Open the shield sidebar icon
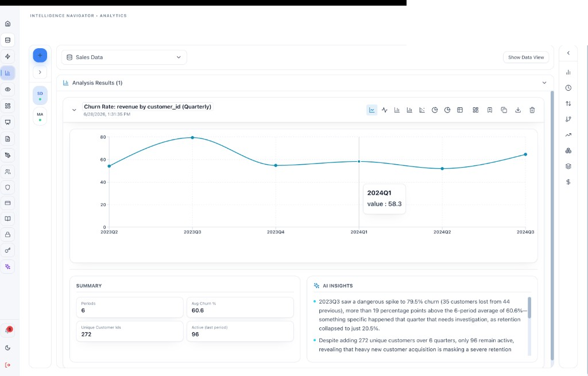The image size is (588, 376). click(7, 188)
